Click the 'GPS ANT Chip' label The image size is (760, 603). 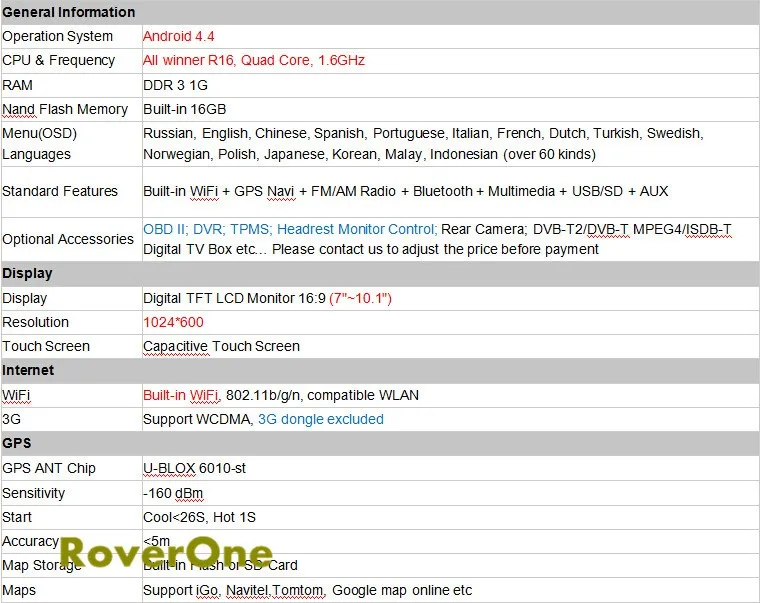click(49, 468)
